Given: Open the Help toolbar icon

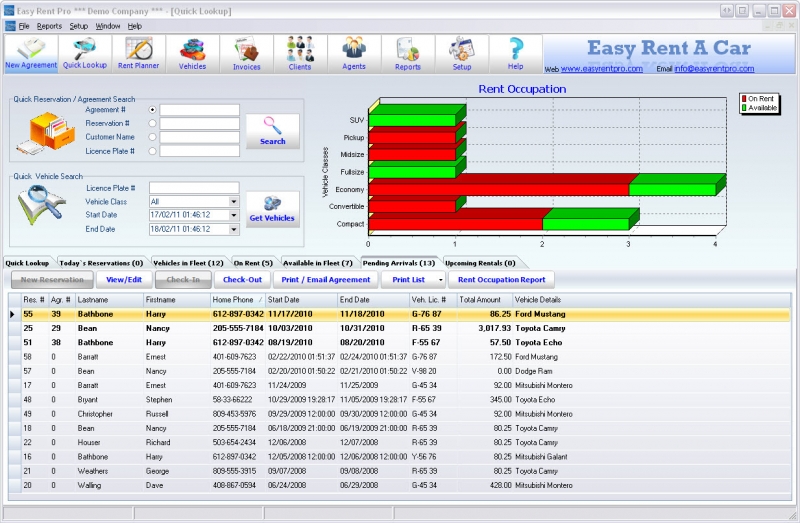Looking at the screenshot, I should tap(515, 53).
